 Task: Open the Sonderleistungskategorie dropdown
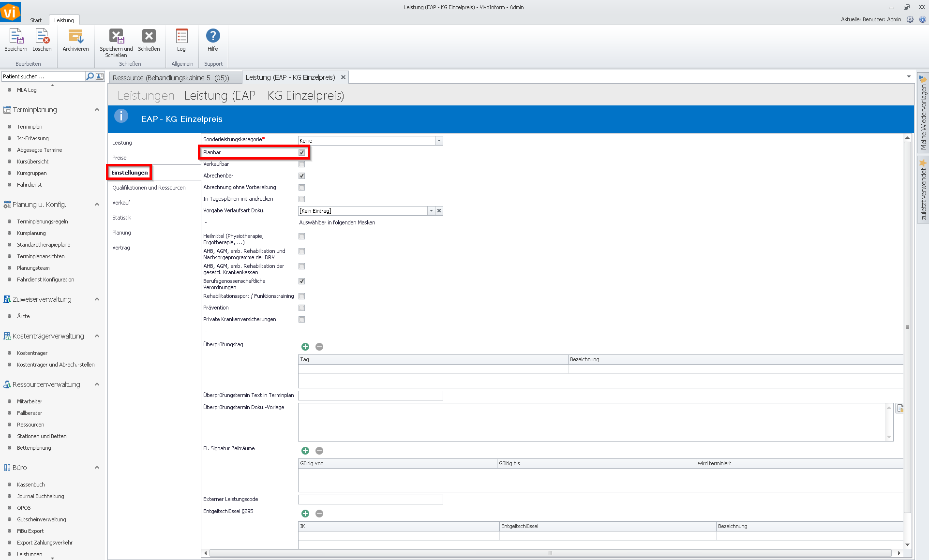[439, 141]
